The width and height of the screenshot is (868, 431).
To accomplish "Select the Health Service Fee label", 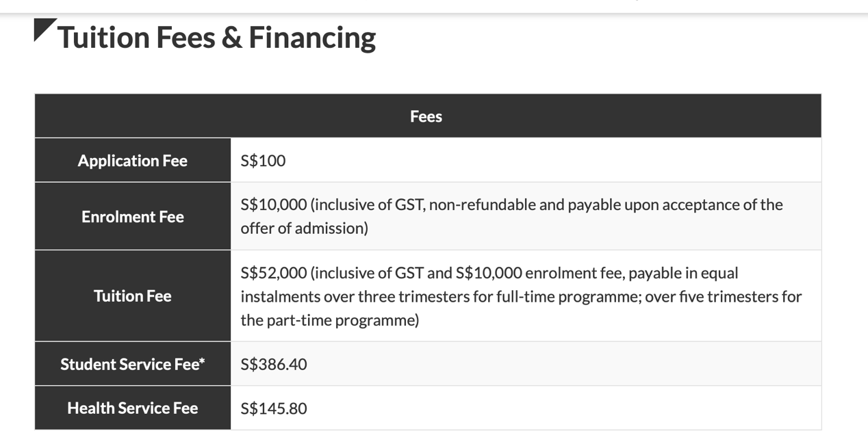I will pos(133,408).
